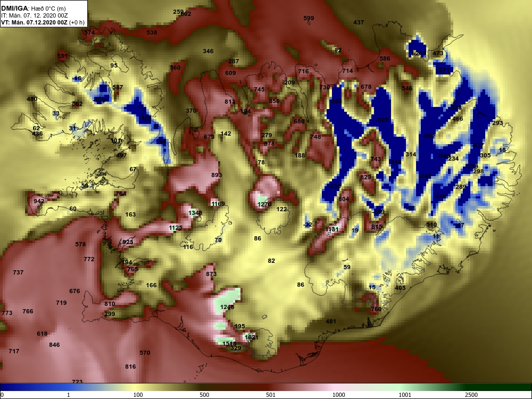532x399 pixels.
Task: Click the map value '829'
Action: (x=366, y=177)
